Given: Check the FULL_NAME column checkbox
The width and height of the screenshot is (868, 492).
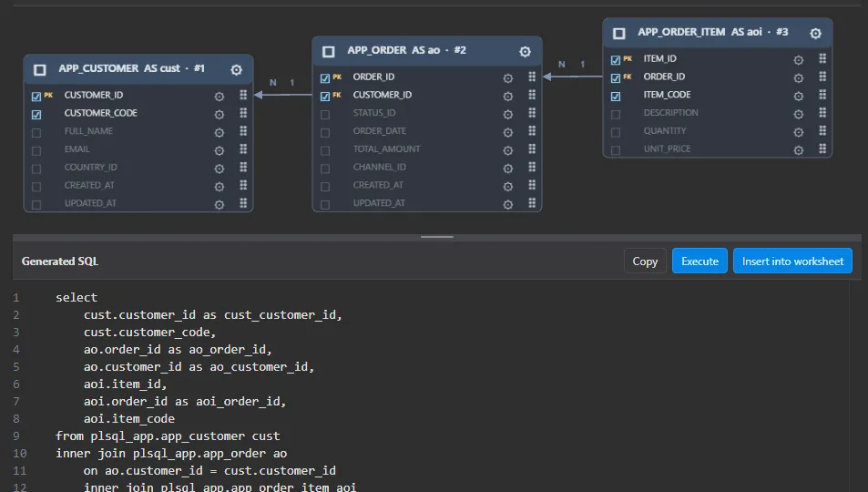Looking at the screenshot, I should (36, 133).
